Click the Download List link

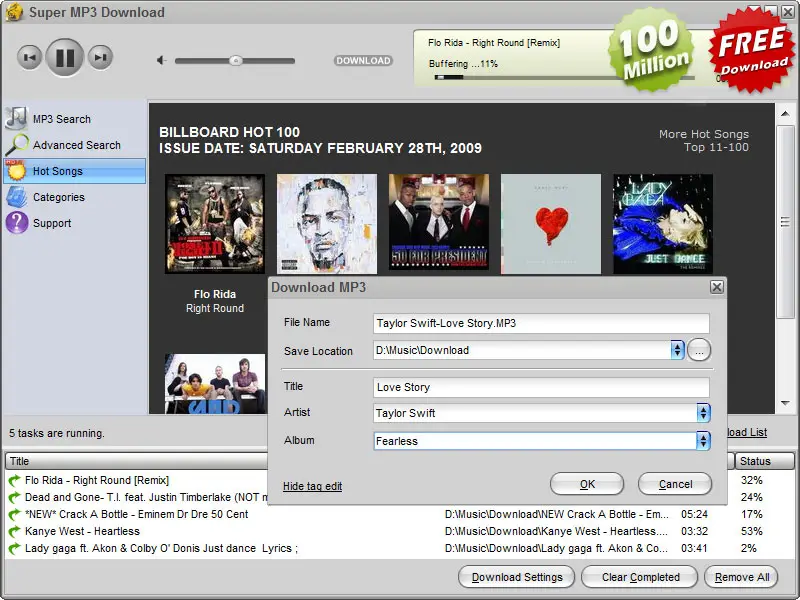click(x=746, y=432)
